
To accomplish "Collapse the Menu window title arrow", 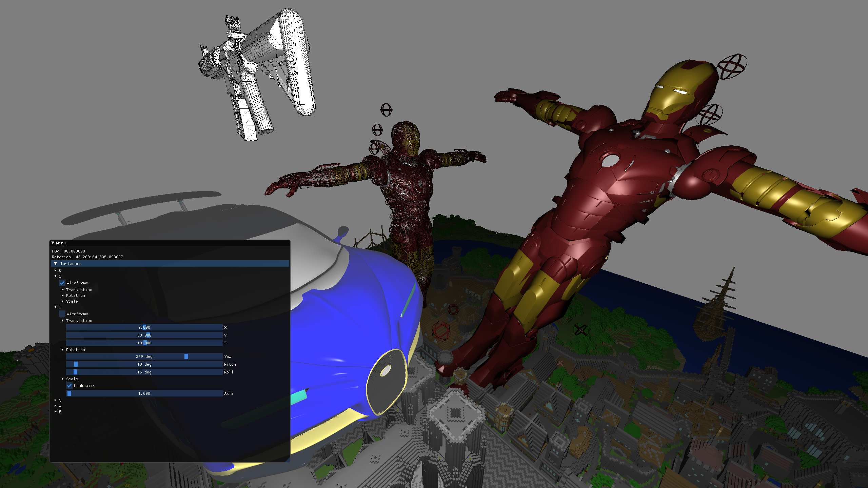I will pos(53,243).
